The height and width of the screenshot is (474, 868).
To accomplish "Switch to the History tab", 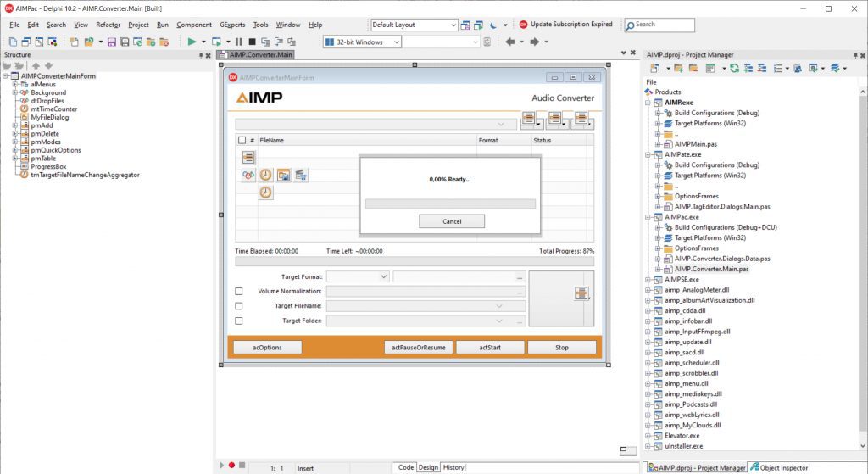I will (453, 467).
